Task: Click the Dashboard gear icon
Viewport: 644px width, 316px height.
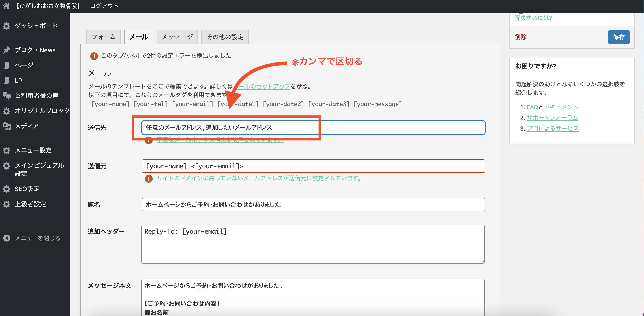Action: point(6,26)
